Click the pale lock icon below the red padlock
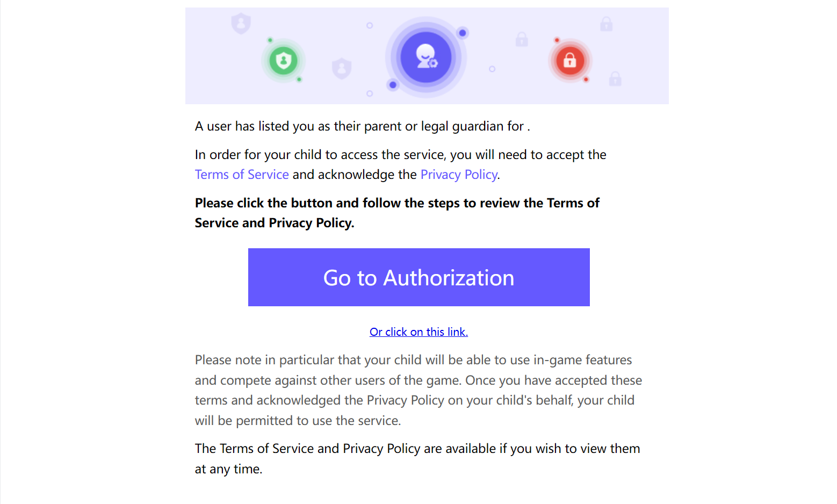Viewport: 837px width, 504px height. 615,79
